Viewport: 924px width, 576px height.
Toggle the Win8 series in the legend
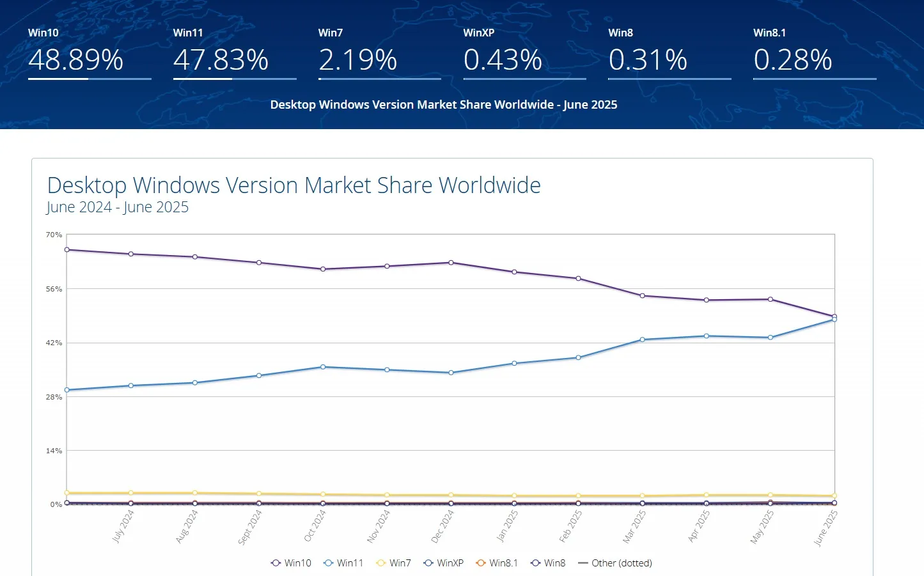coord(548,563)
